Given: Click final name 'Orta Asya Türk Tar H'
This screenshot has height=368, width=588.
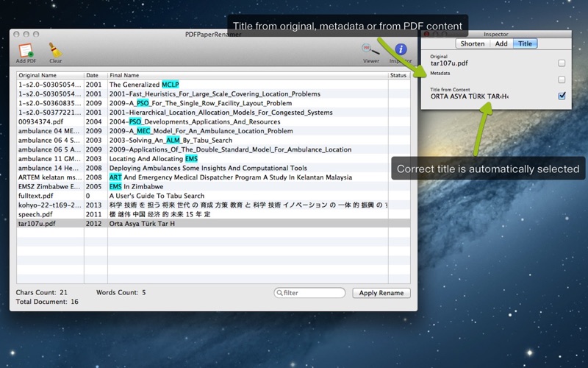Looking at the screenshot, I should click(x=142, y=224).
